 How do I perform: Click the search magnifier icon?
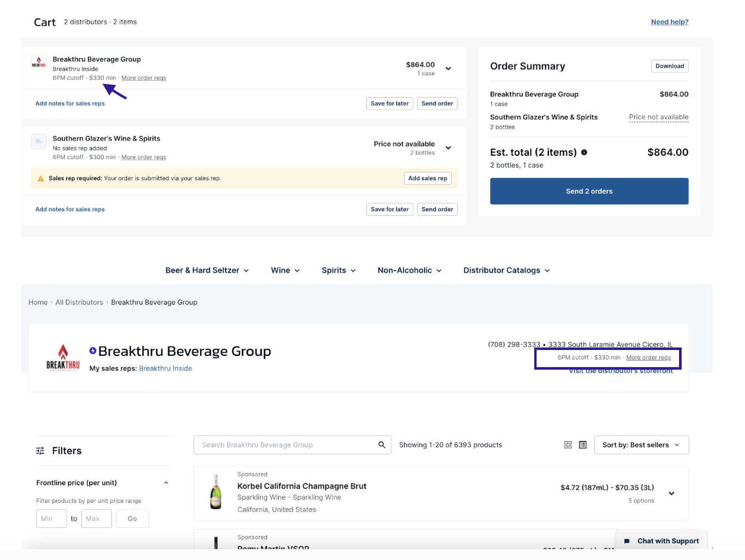tap(381, 445)
